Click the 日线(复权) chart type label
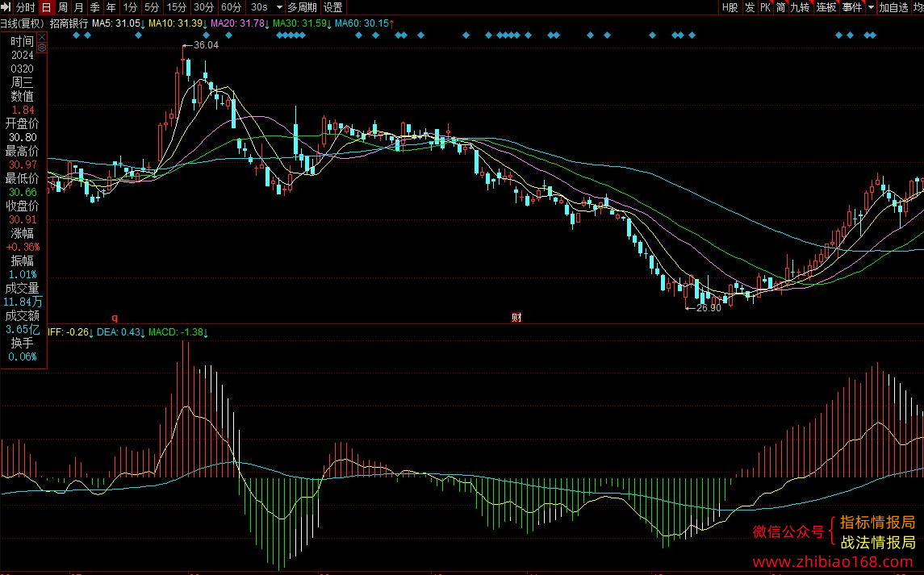Viewport: 924px width, 575px height. click(22, 23)
